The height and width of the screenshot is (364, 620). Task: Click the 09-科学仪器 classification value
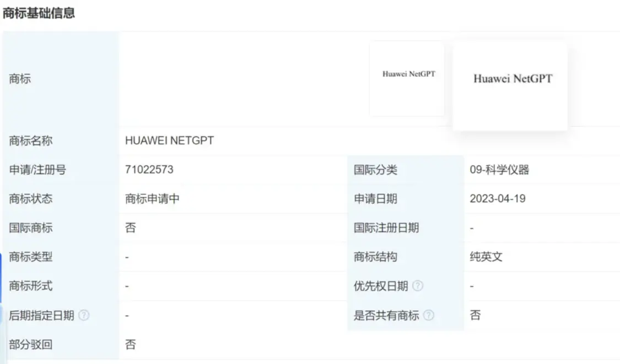[x=499, y=170]
